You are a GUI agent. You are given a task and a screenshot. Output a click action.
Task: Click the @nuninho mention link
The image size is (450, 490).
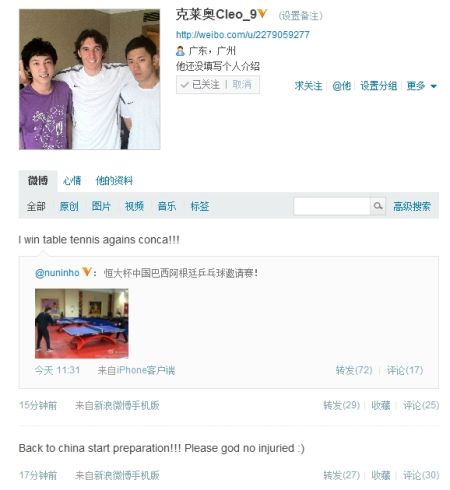[x=57, y=273]
